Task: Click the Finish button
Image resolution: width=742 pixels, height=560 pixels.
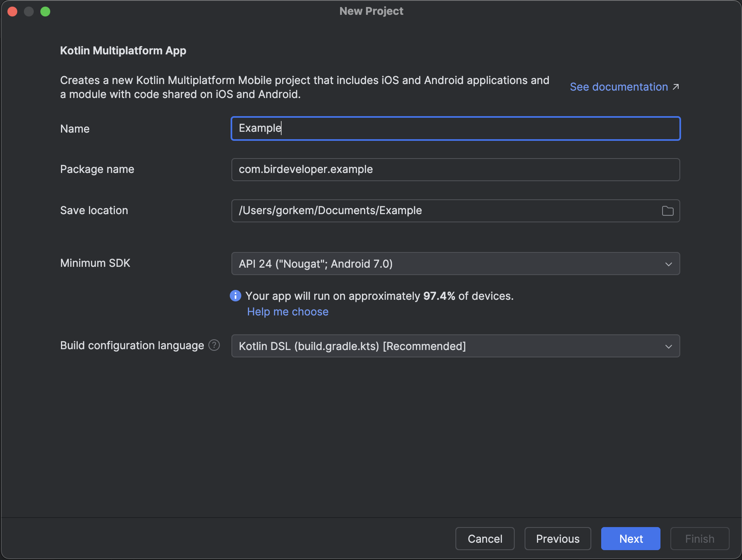Action: [x=699, y=539]
